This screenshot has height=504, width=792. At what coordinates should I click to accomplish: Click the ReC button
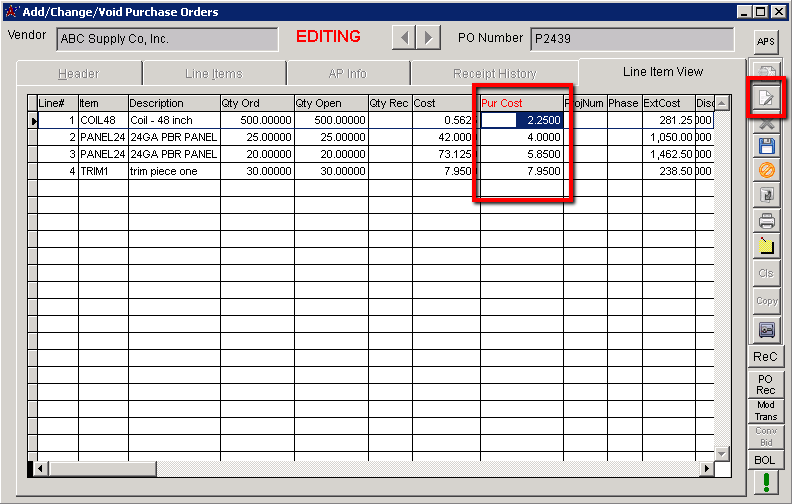point(766,356)
